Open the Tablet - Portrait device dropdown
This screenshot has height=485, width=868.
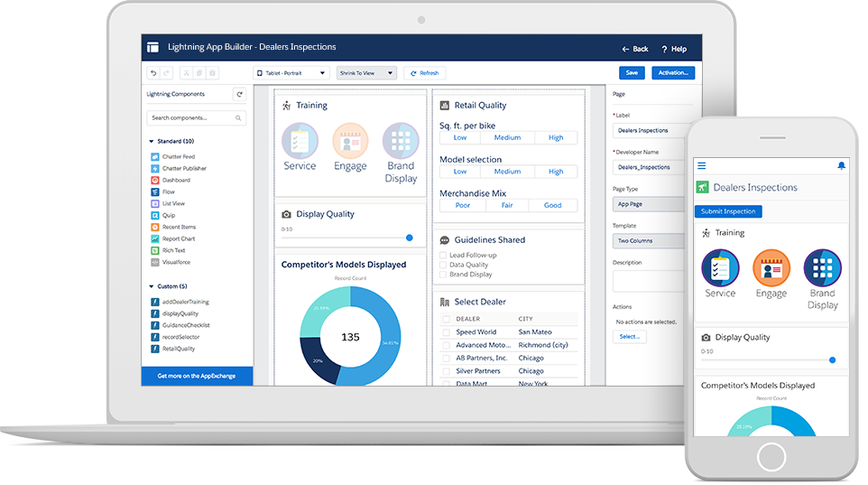point(291,73)
